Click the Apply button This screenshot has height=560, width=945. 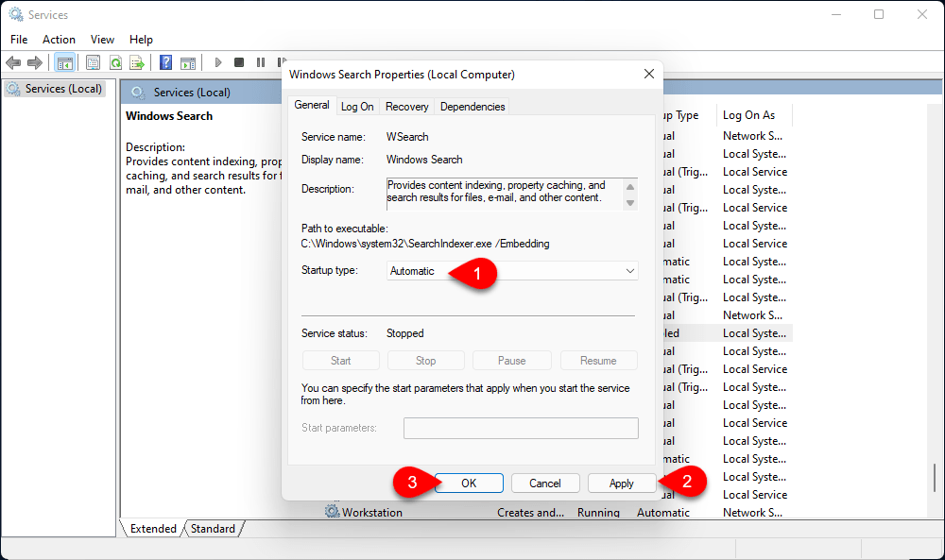(x=622, y=483)
